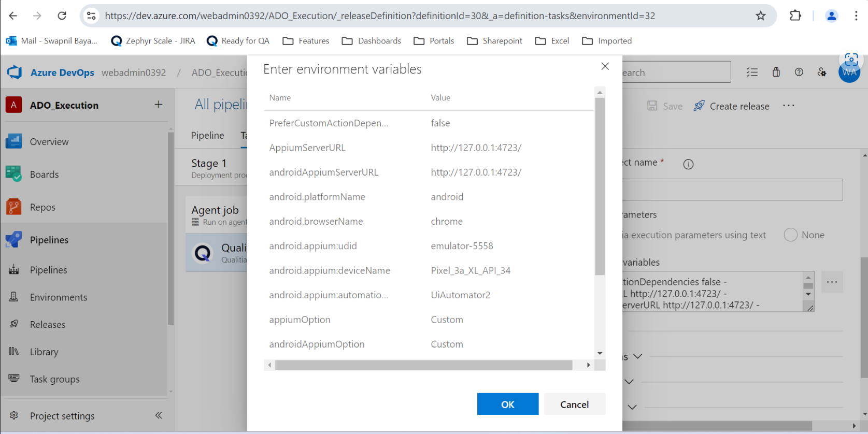Select the None radio button

tap(790, 235)
